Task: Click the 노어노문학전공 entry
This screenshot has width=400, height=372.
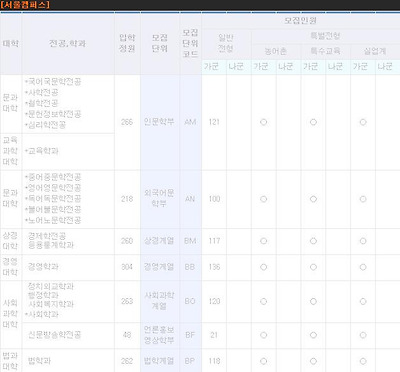Action: click(x=53, y=220)
